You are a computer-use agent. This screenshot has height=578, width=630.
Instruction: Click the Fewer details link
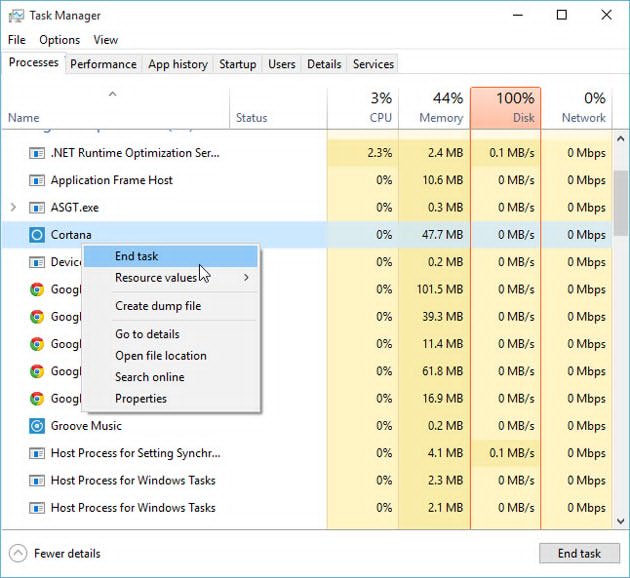[x=67, y=553]
